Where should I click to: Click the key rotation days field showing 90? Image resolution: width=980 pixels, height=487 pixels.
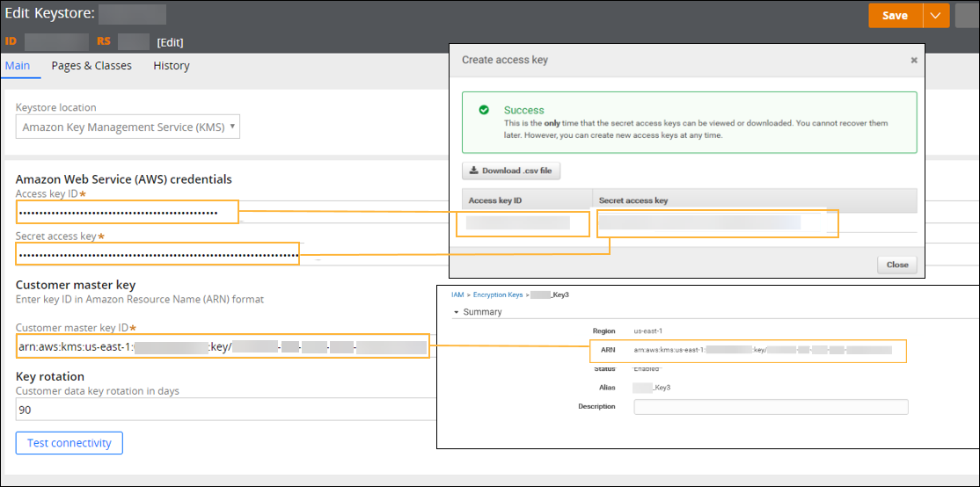[x=225, y=410]
